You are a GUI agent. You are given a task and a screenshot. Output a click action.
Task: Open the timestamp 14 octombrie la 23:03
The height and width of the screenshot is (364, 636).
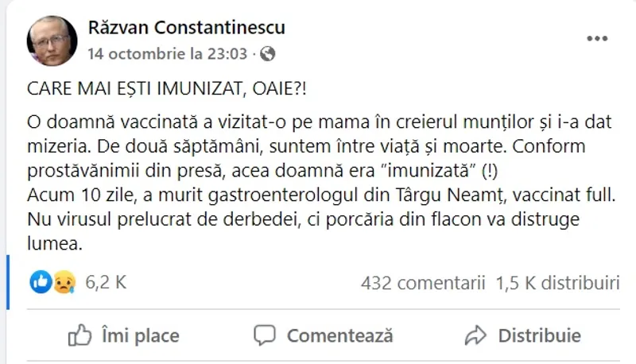[x=169, y=54]
